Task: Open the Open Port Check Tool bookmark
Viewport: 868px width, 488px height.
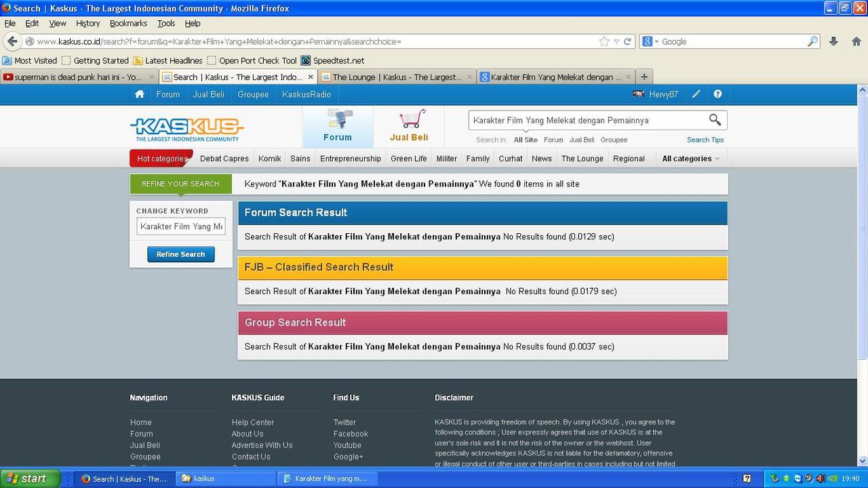Action: point(252,60)
